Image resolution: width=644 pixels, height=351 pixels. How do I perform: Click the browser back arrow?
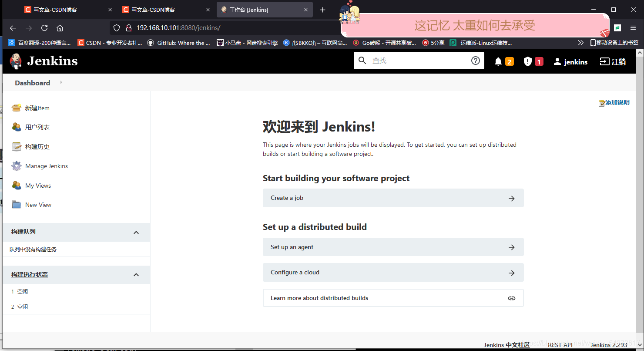click(x=13, y=28)
